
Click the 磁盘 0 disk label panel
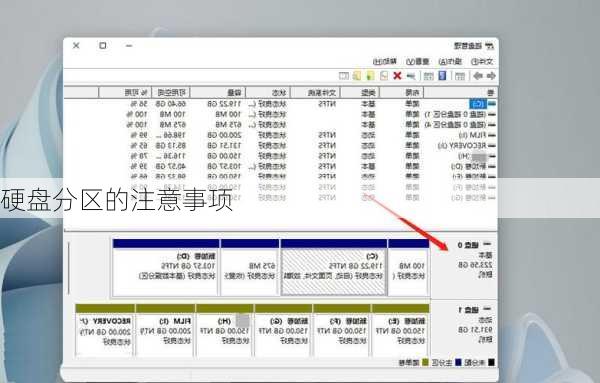click(464, 267)
